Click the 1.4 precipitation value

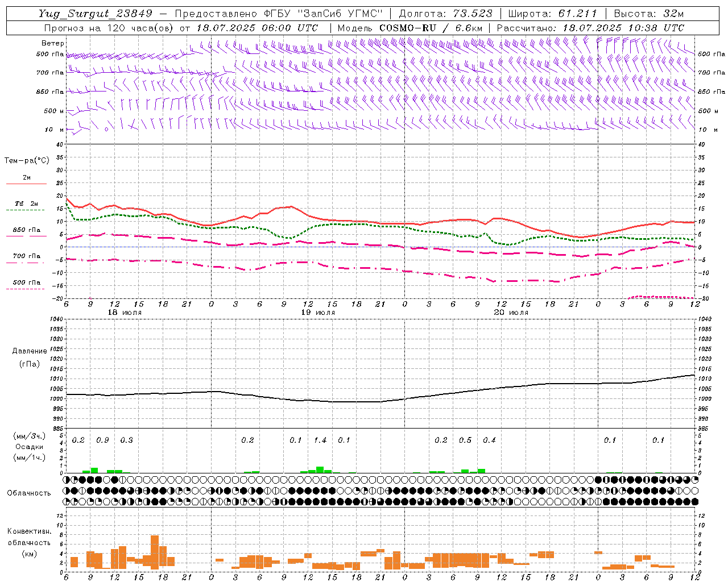point(320,440)
